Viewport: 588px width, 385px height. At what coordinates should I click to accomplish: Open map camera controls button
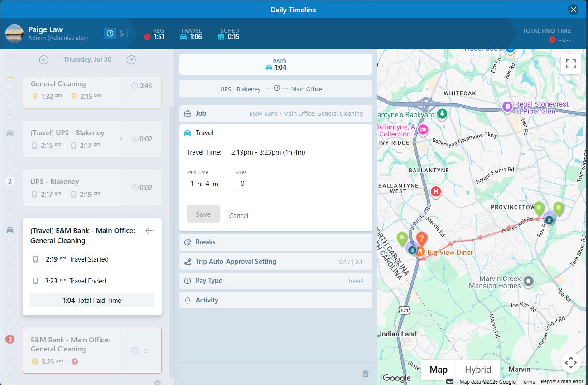(571, 362)
